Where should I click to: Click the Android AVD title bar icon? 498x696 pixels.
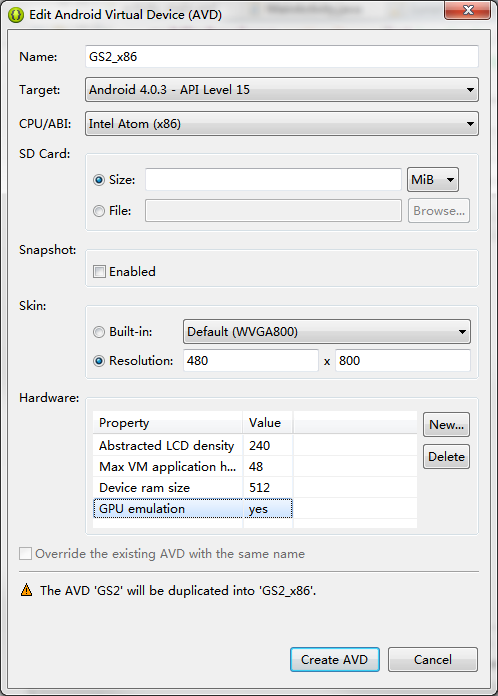coord(16,15)
